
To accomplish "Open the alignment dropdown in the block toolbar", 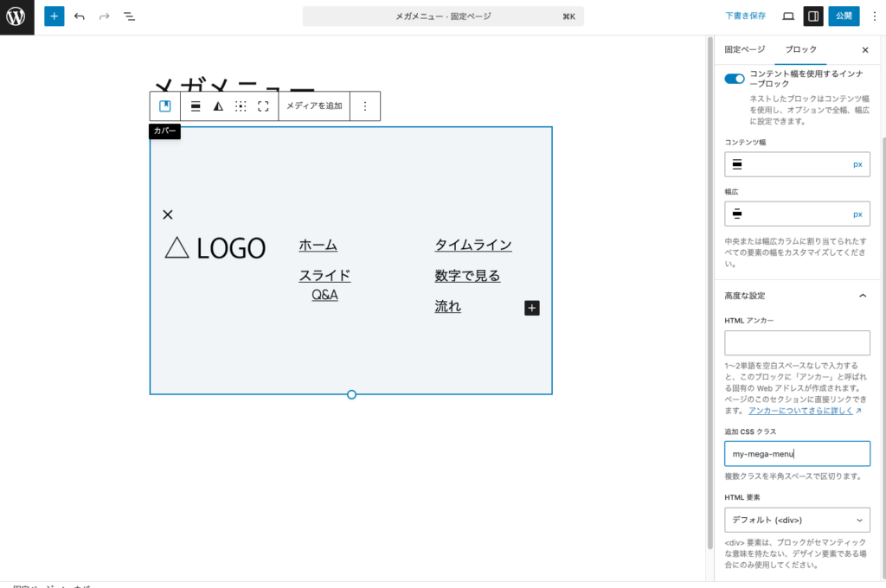I will click(196, 105).
